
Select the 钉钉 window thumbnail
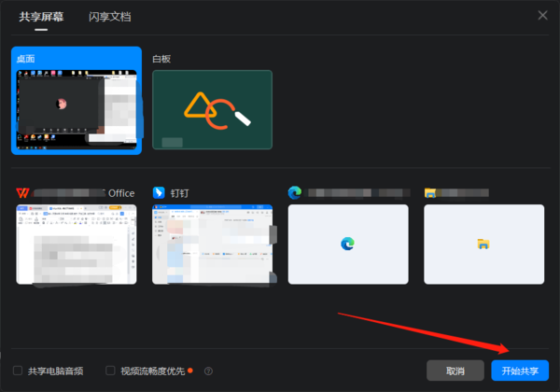[x=212, y=245]
